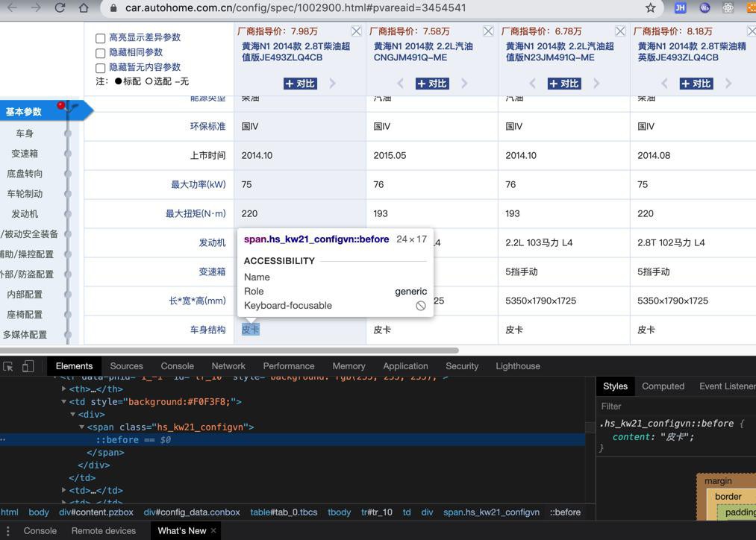Open the Application panel tab
Screen dimensions: 756x540
point(405,366)
